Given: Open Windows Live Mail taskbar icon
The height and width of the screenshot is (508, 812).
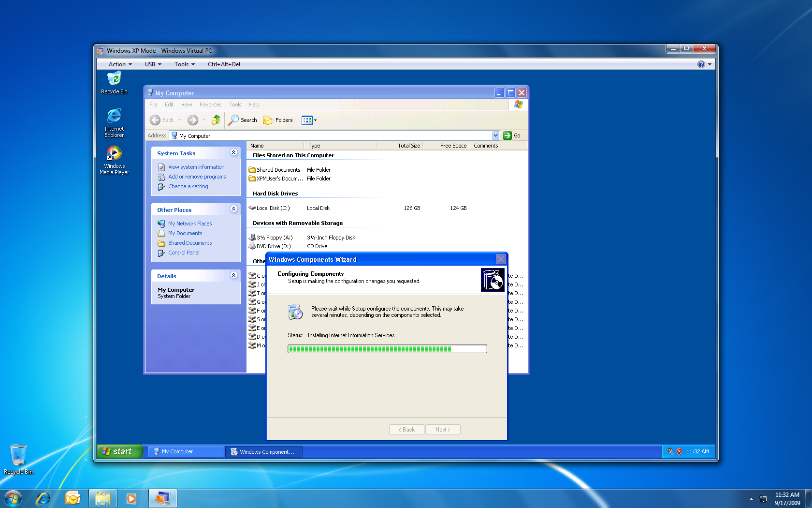Looking at the screenshot, I should pos(73,498).
